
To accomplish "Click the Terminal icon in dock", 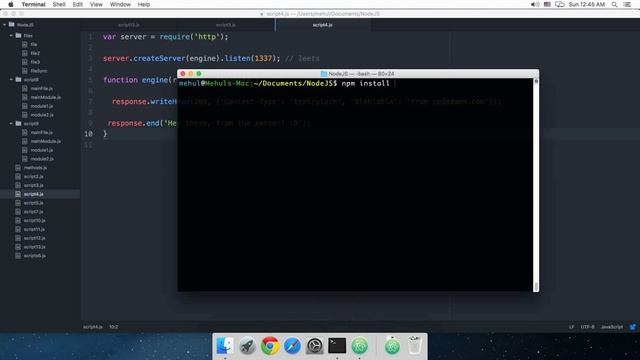I will coord(337,346).
